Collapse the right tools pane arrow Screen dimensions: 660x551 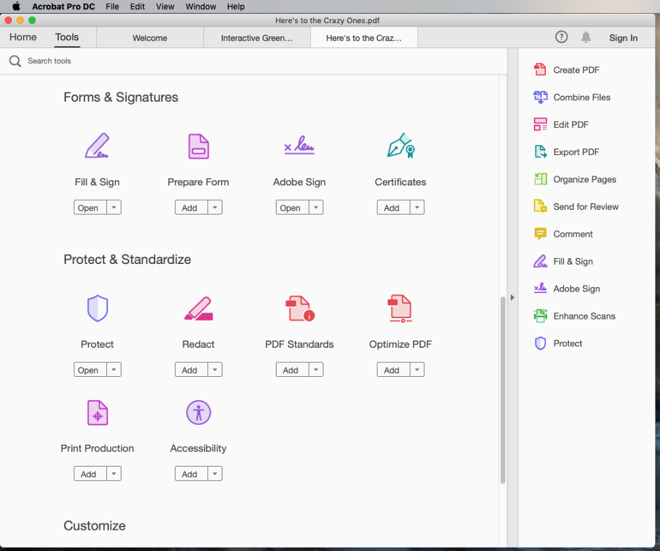click(x=512, y=297)
